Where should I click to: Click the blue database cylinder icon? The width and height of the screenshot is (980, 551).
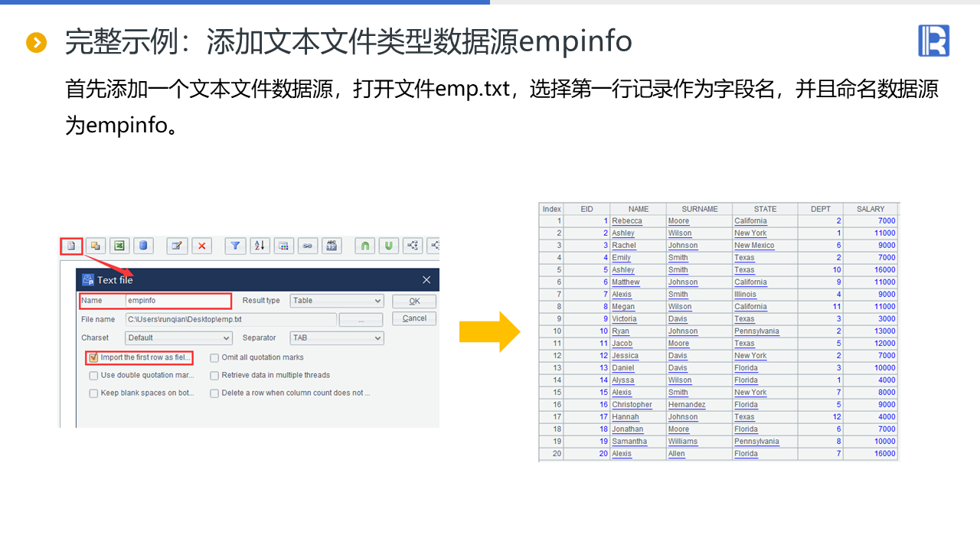(143, 246)
